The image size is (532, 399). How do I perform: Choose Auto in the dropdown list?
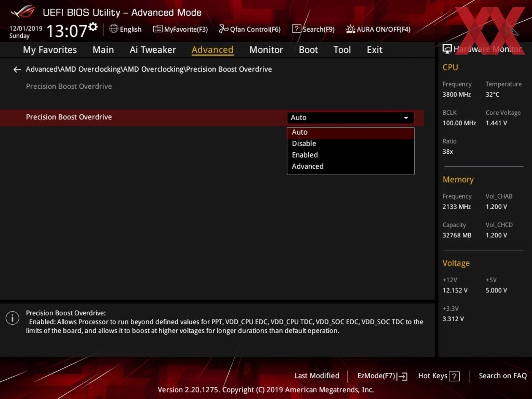click(x=350, y=132)
